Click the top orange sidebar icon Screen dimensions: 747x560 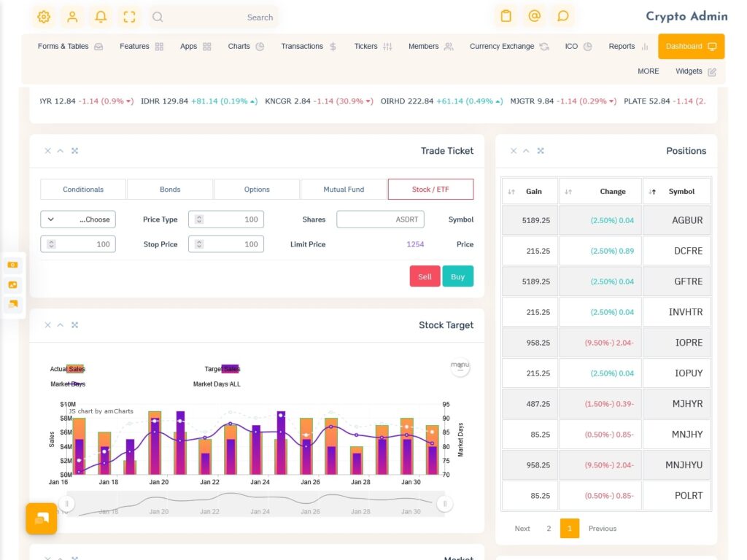[x=13, y=265]
